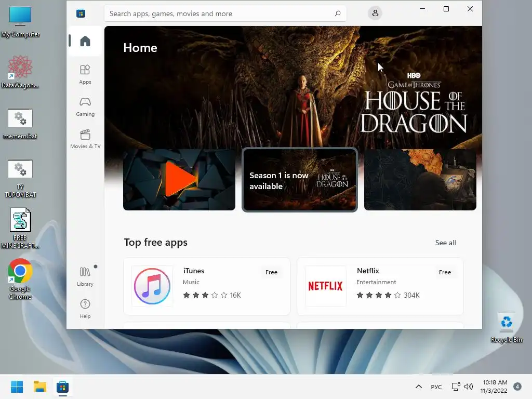Open the iTunes app icon
The height and width of the screenshot is (399, 532).
(152, 286)
